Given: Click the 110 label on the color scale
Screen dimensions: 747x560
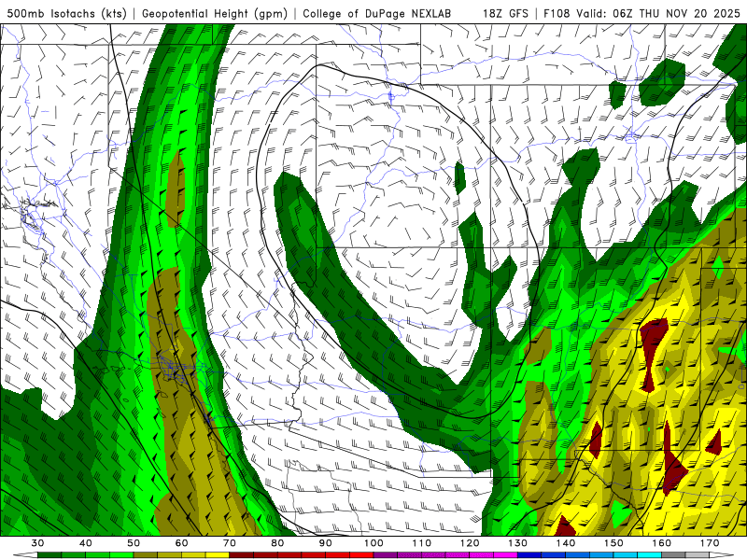Looking at the screenshot, I should 422,543.
